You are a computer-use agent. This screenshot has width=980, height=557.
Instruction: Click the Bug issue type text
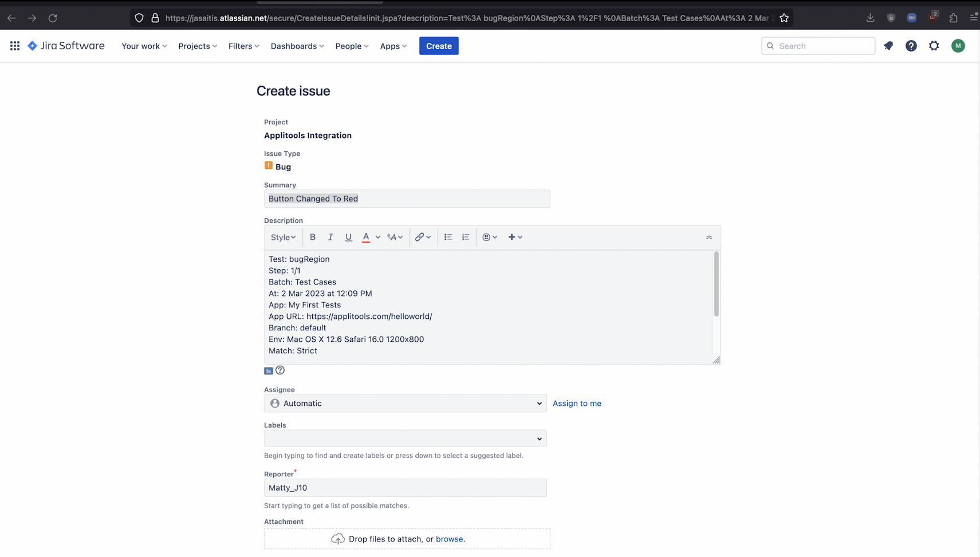point(283,167)
